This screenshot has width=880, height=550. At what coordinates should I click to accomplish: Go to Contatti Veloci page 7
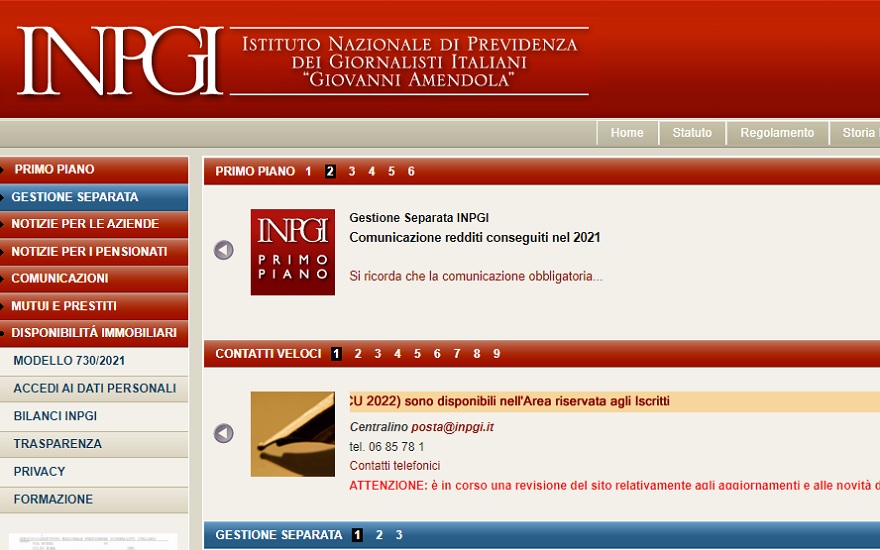[457, 354]
